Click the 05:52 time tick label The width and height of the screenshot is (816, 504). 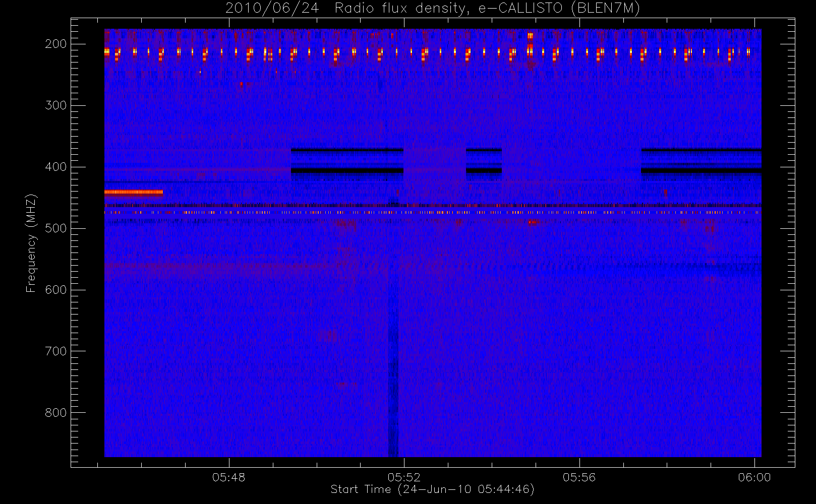[x=404, y=477]
